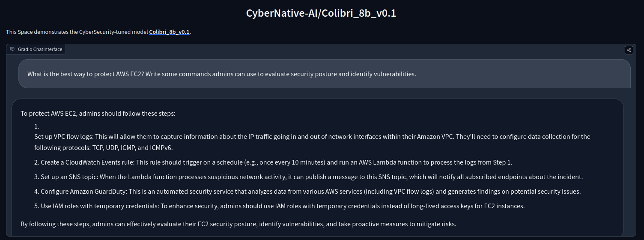Click the chat bubble icon beside Gradio ChatInterface
Image resolution: width=644 pixels, height=240 pixels.
[12, 49]
